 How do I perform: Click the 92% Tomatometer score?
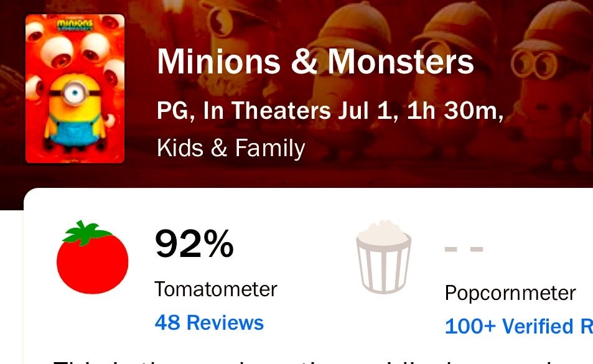click(x=194, y=244)
